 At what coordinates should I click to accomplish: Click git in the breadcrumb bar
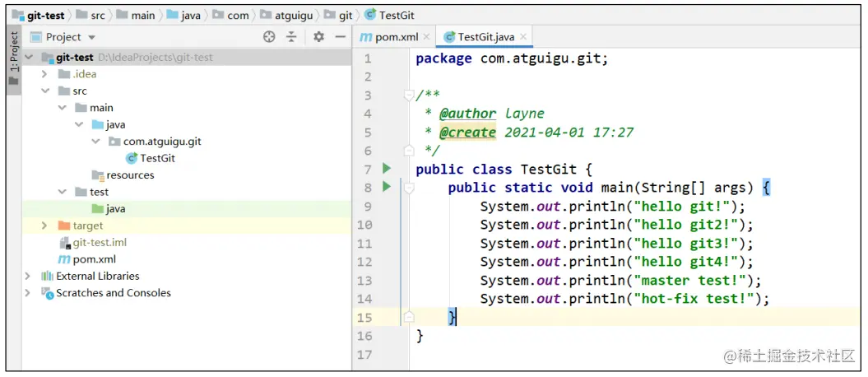(x=346, y=16)
